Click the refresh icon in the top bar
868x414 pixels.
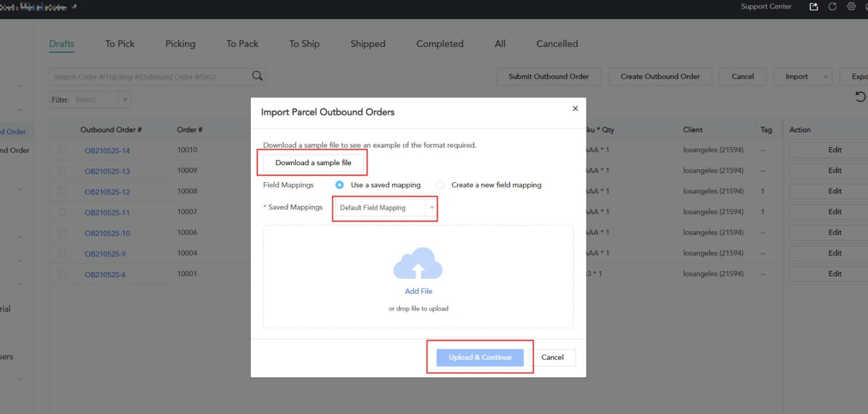pyautogui.click(x=832, y=6)
